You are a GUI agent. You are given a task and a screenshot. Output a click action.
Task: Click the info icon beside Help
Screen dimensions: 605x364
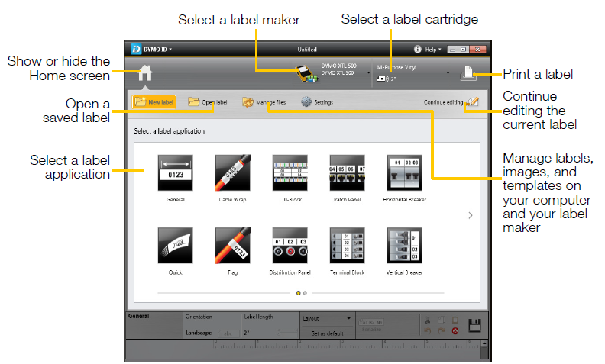[x=418, y=50]
